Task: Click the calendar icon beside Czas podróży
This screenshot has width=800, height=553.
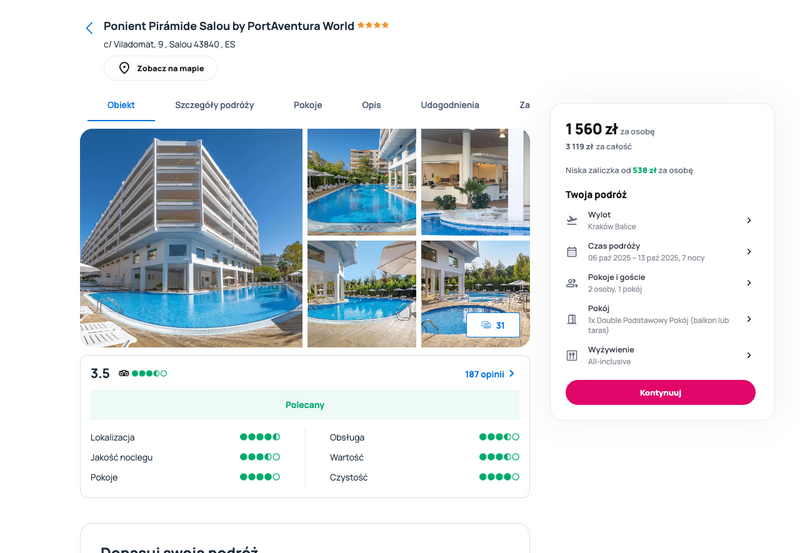Action: (572, 252)
